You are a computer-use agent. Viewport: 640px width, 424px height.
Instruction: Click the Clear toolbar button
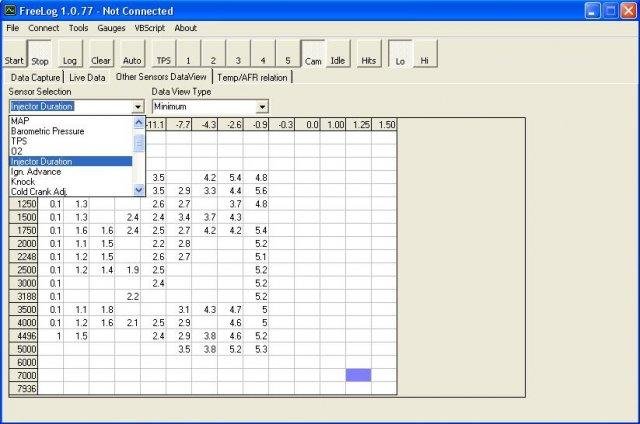point(100,53)
